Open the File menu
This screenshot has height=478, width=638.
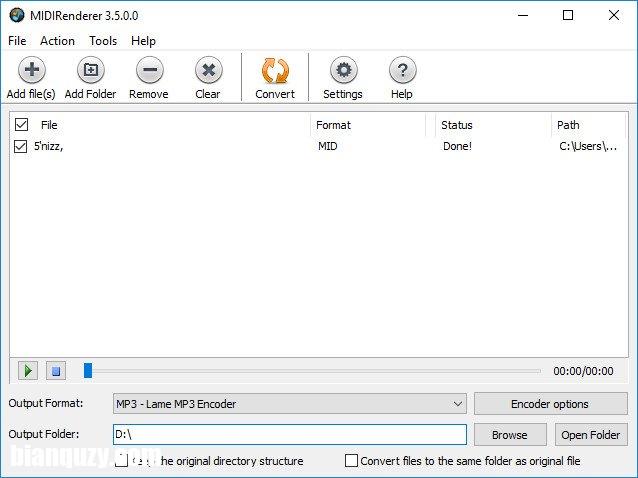coord(17,41)
